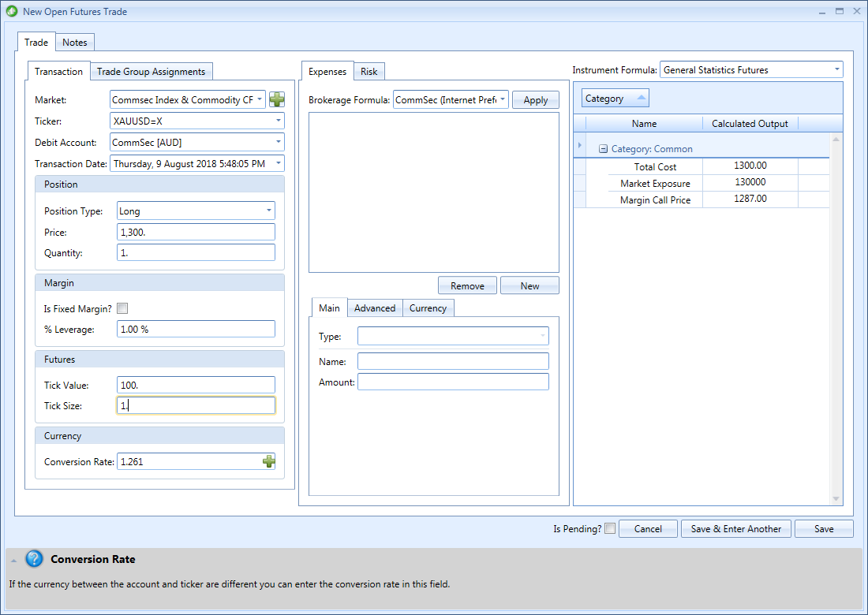
Task: Switch to the Notes tab
Action: coord(75,42)
